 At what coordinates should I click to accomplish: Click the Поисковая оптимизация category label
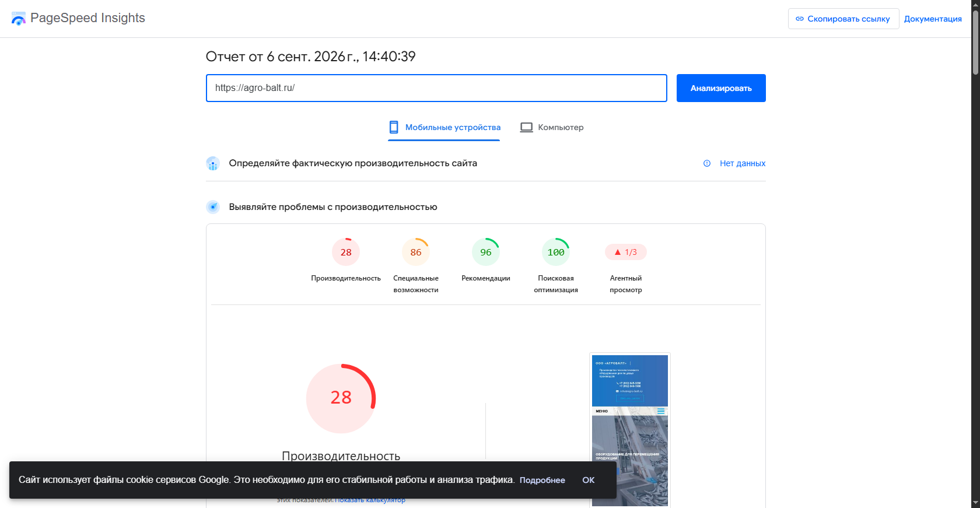[556, 284]
